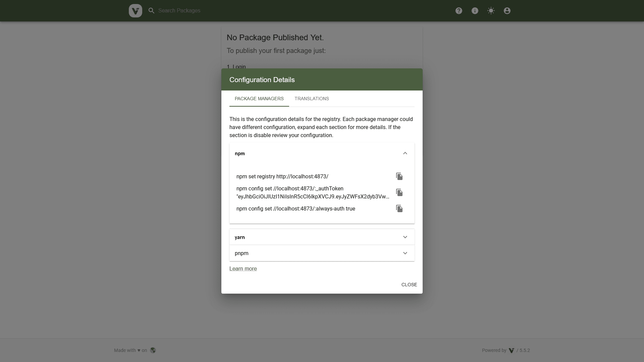Open the user account icon
Screen dimensions: 644x362
[x=507, y=11]
